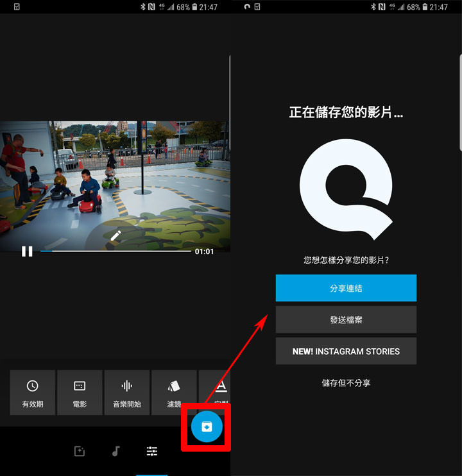Pause the video with the pause button
This screenshot has width=462, height=476.
coord(27,251)
